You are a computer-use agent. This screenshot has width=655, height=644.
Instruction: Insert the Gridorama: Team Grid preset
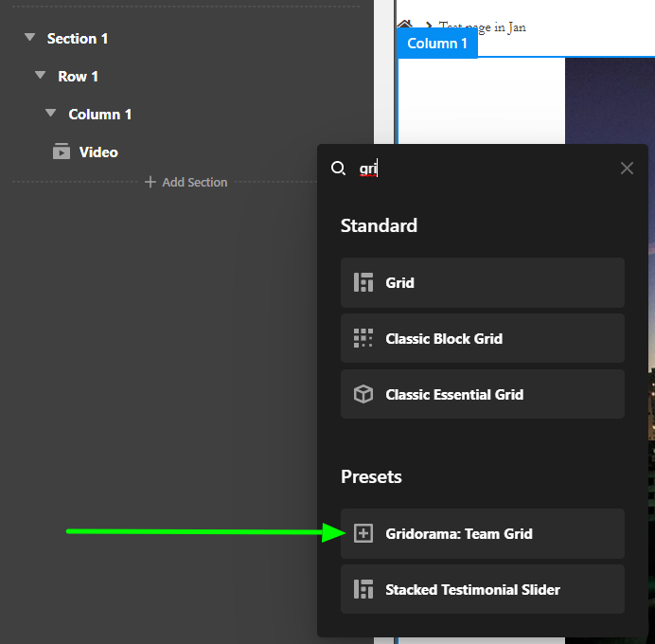(x=483, y=534)
